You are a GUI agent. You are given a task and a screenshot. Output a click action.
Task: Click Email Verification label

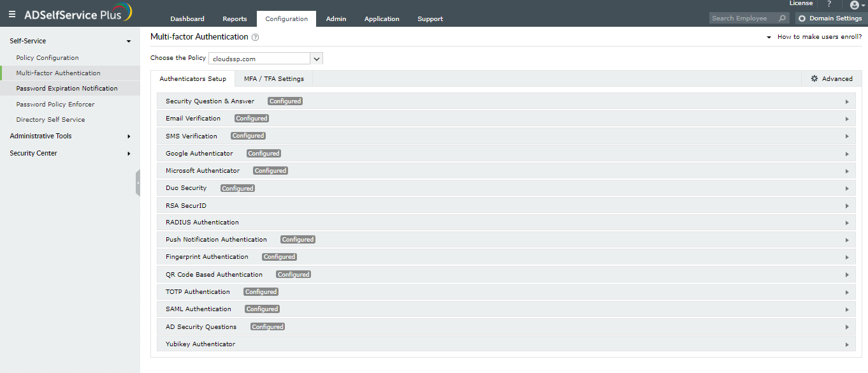[x=193, y=119]
